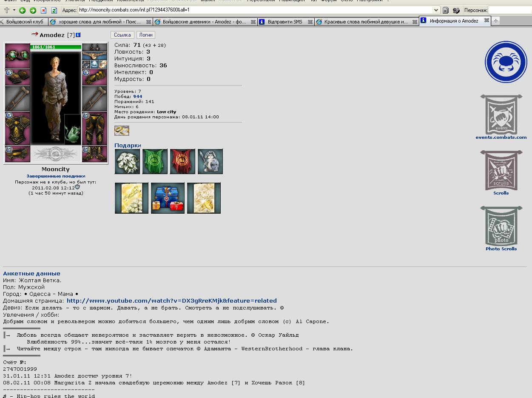Close the Информация о Amodez tab
Screen dimensions: 532x398
(x=486, y=20)
